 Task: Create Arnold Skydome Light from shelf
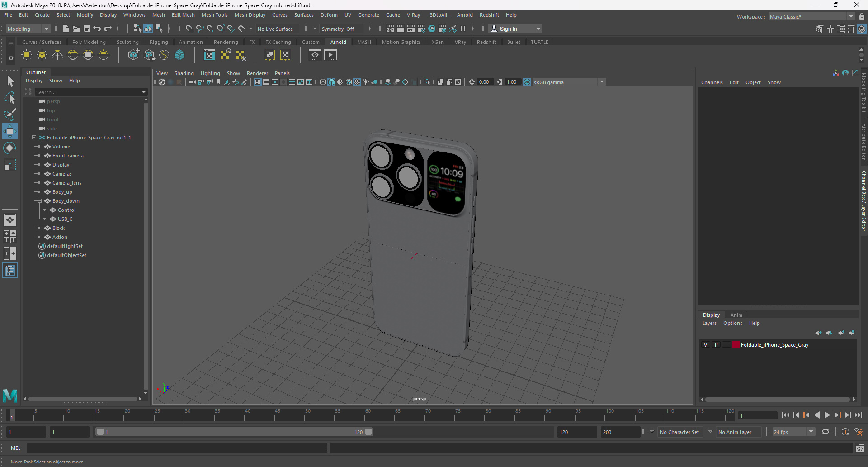[73, 55]
